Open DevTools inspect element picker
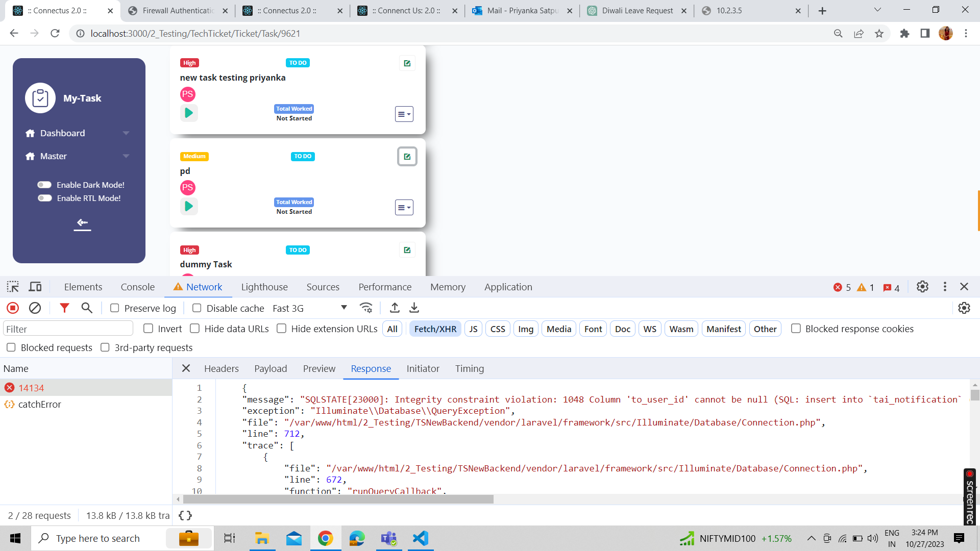 (x=13, y=287)
